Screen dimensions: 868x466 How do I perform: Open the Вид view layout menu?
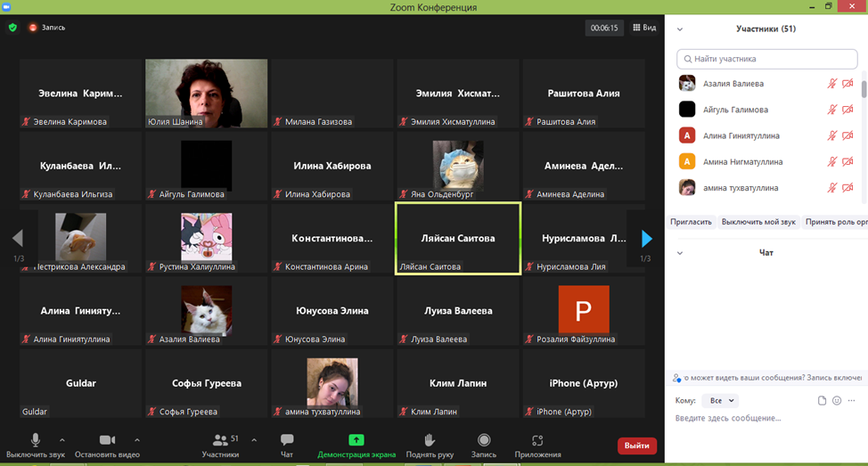(644, 28)
